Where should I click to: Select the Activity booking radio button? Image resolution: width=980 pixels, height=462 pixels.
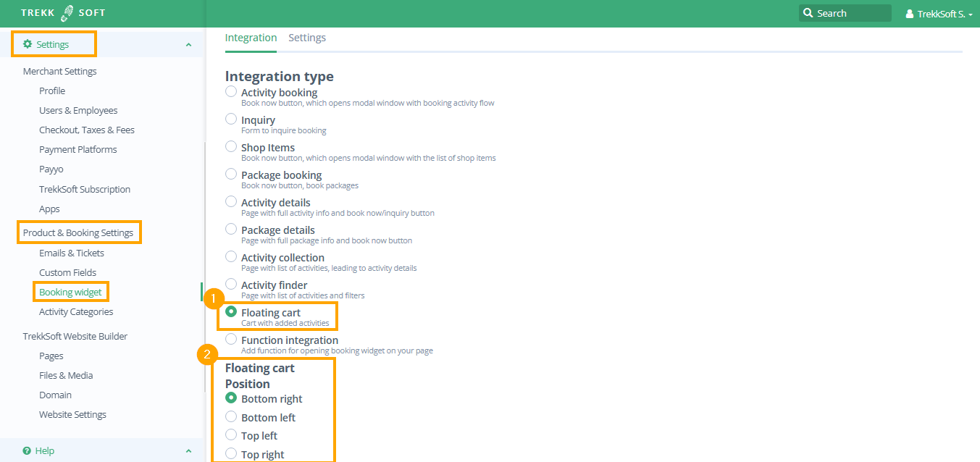pyautogui.click(x=231, y=91)
